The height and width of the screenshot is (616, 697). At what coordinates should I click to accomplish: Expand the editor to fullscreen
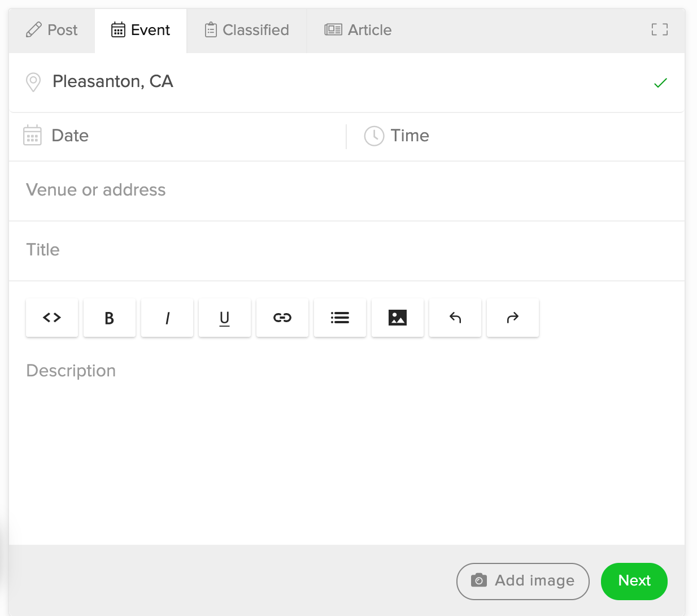[659, 30]
